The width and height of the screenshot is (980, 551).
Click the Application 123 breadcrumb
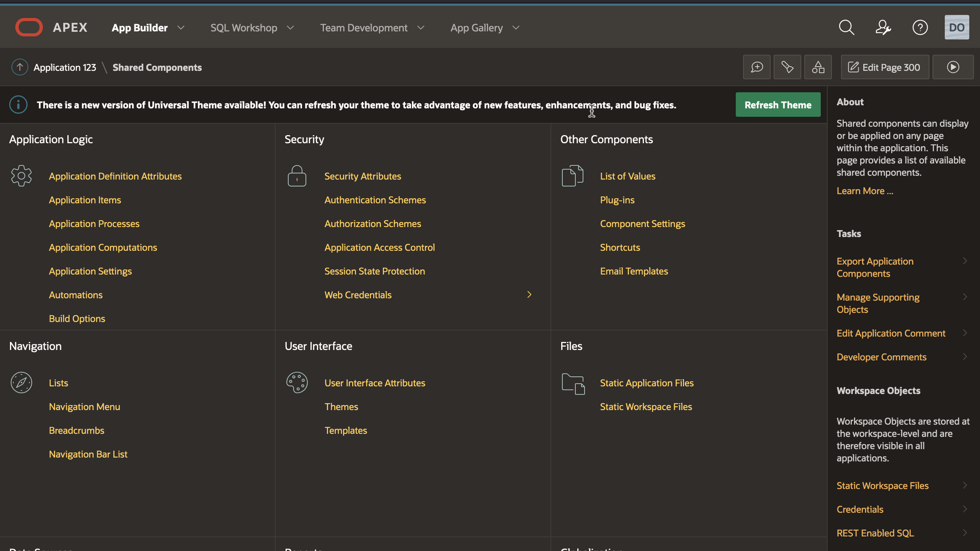point(65,67)
